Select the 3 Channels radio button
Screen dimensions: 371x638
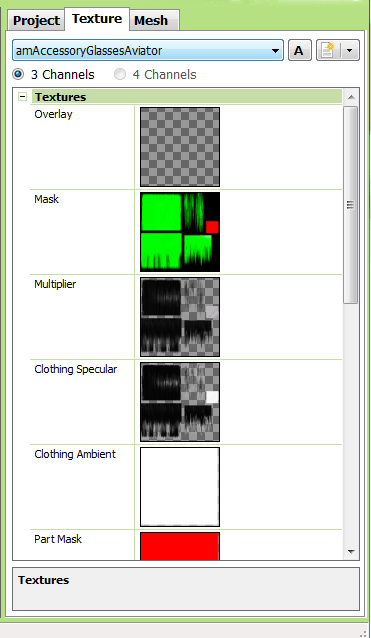(18, 74)
